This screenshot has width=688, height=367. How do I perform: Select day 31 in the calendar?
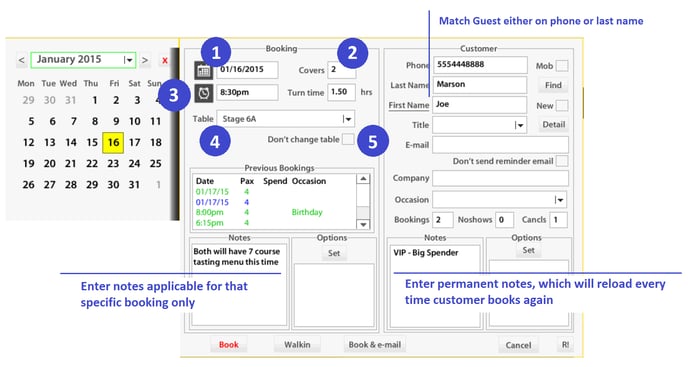[134, 185]
